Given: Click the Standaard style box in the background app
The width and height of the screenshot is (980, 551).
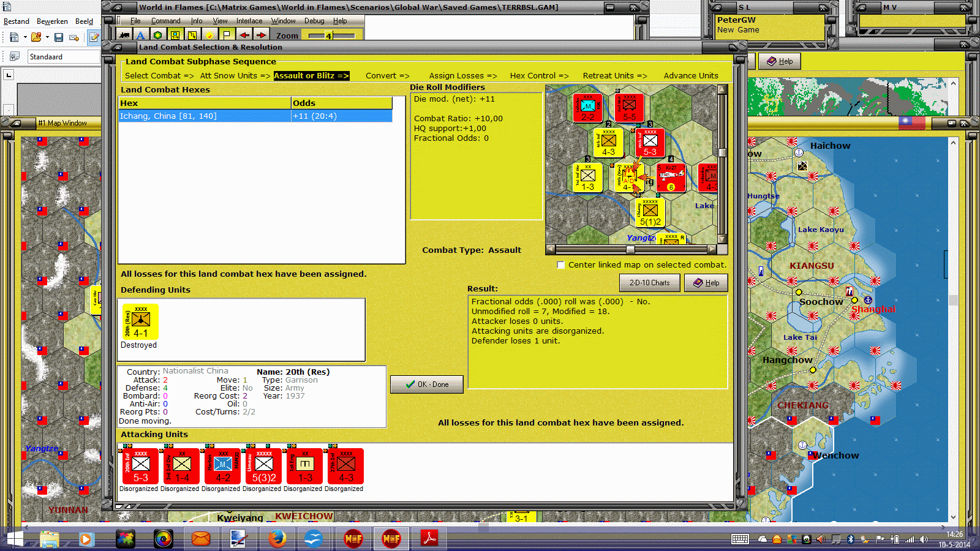Looking at the screenshot, I should click(x=64, y=57).
